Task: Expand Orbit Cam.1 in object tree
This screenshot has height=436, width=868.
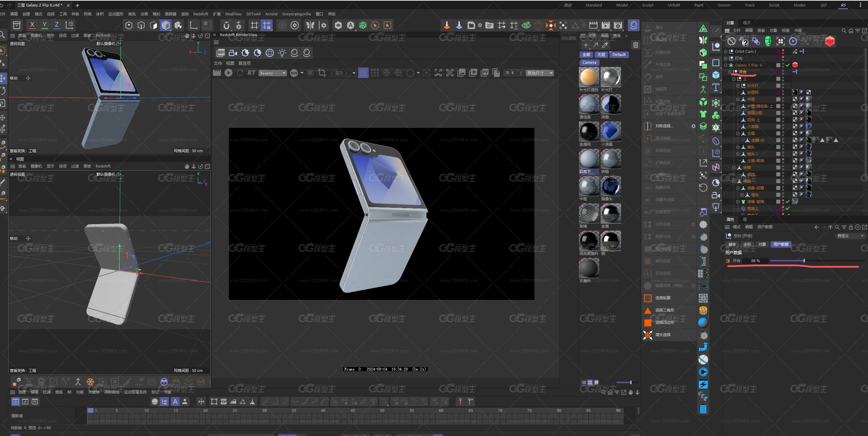Action: click(x=726, y=52)
